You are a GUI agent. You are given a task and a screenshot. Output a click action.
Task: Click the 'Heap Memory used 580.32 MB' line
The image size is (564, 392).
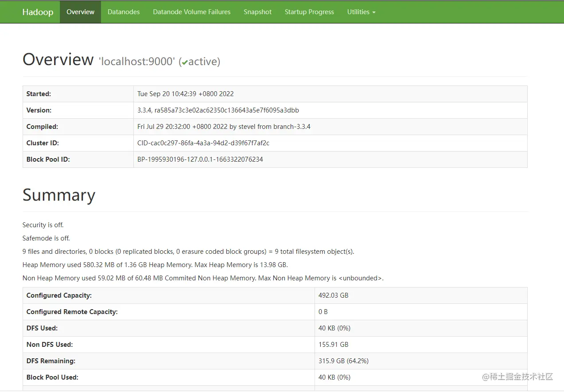click(x=155, y=265)
